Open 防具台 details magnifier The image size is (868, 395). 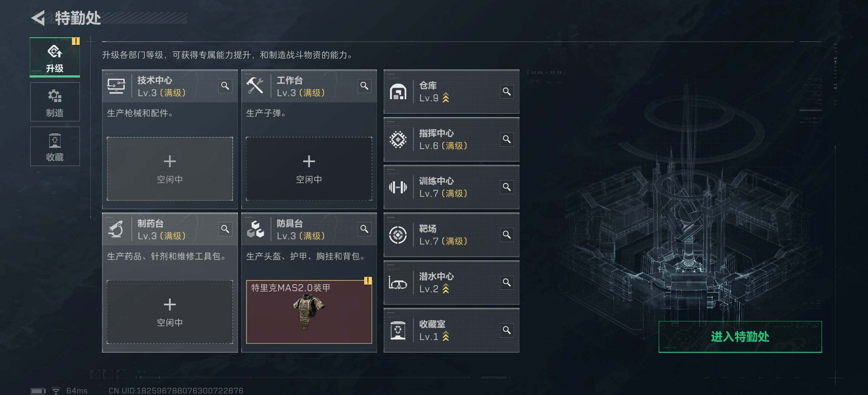364,229
